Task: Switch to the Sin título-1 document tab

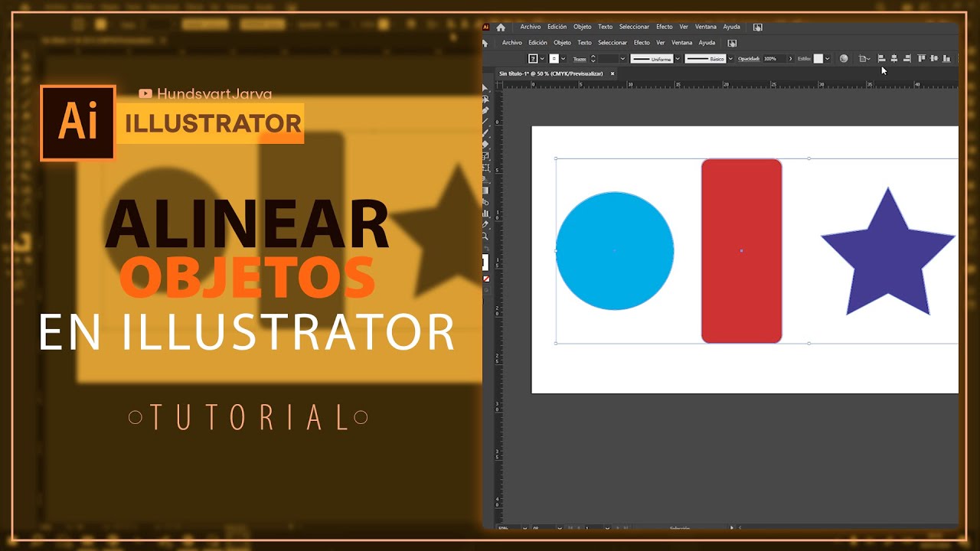Action: [x=551, y=73]
